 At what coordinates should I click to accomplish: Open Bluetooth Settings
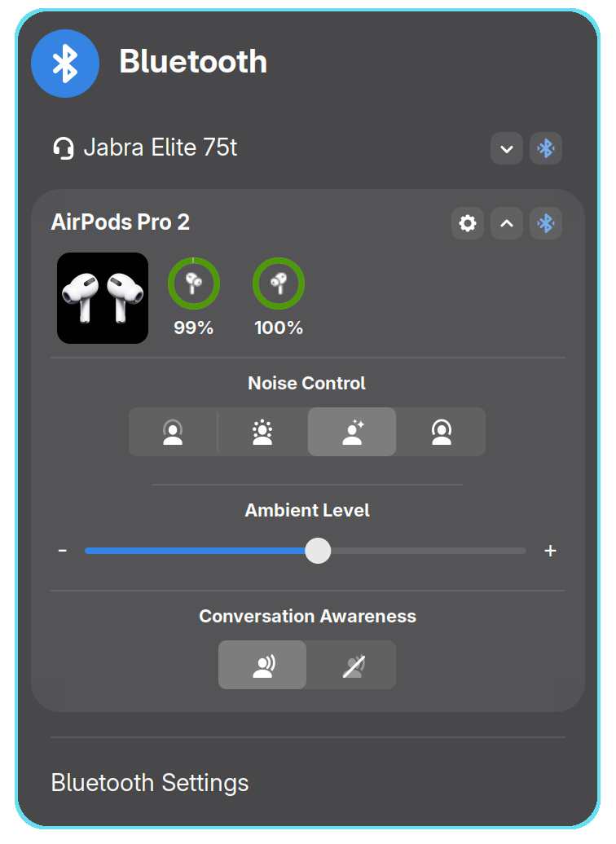150,783
